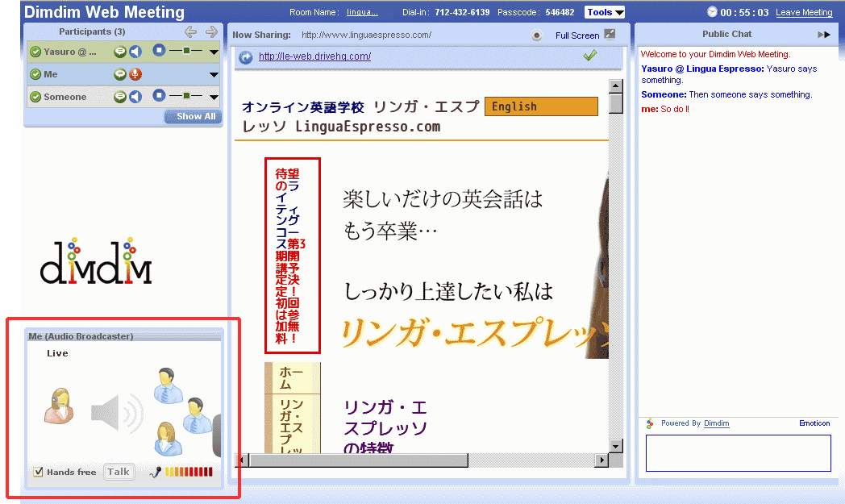Click the Dimdim logo

97,261
